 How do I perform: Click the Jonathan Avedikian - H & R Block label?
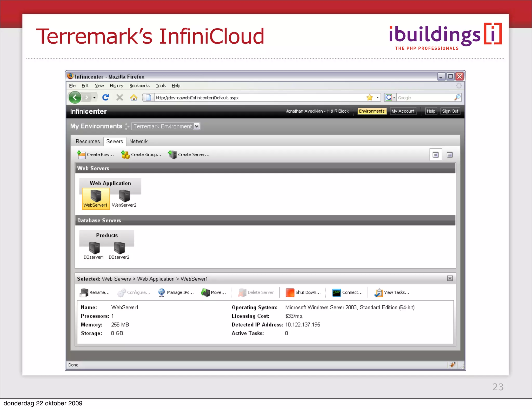coord(317,111)
